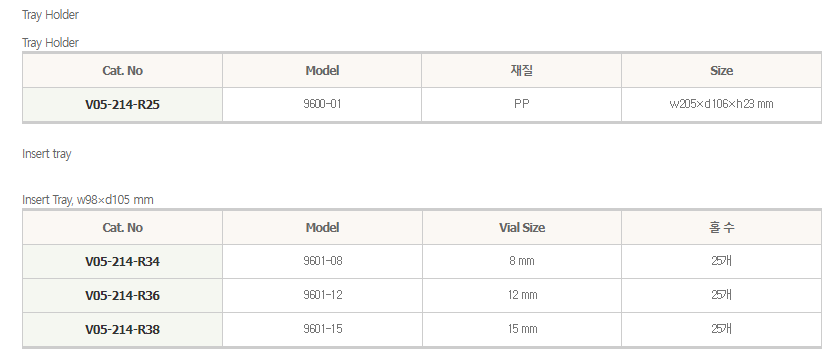Click catalog number V05-214-R38
Viewport: 837px width, 361px height.
(122, 329)
